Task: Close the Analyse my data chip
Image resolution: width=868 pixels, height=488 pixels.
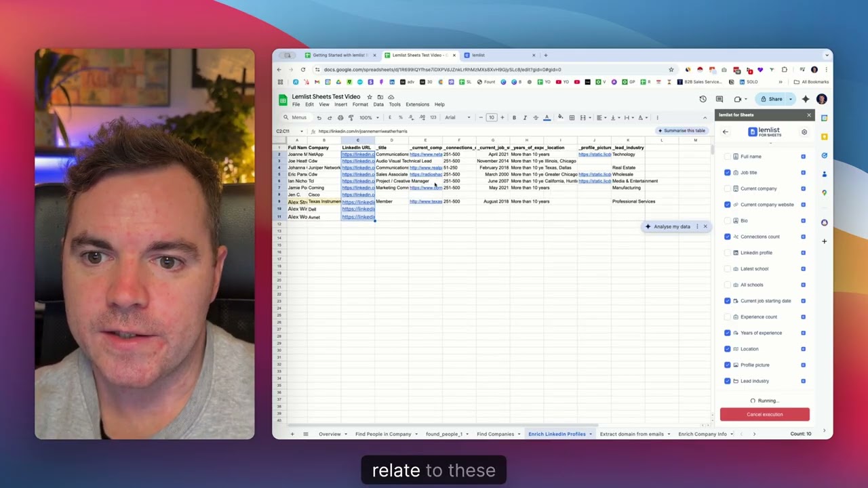Action: (705, 226)
